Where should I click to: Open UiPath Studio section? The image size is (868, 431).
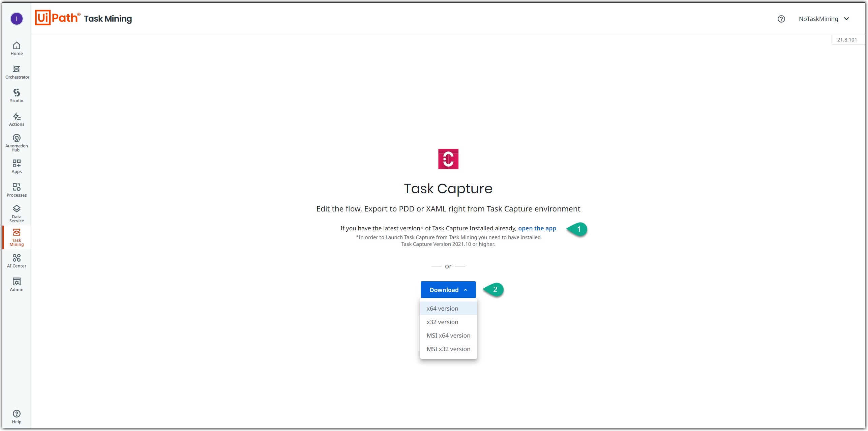point(16,95)
